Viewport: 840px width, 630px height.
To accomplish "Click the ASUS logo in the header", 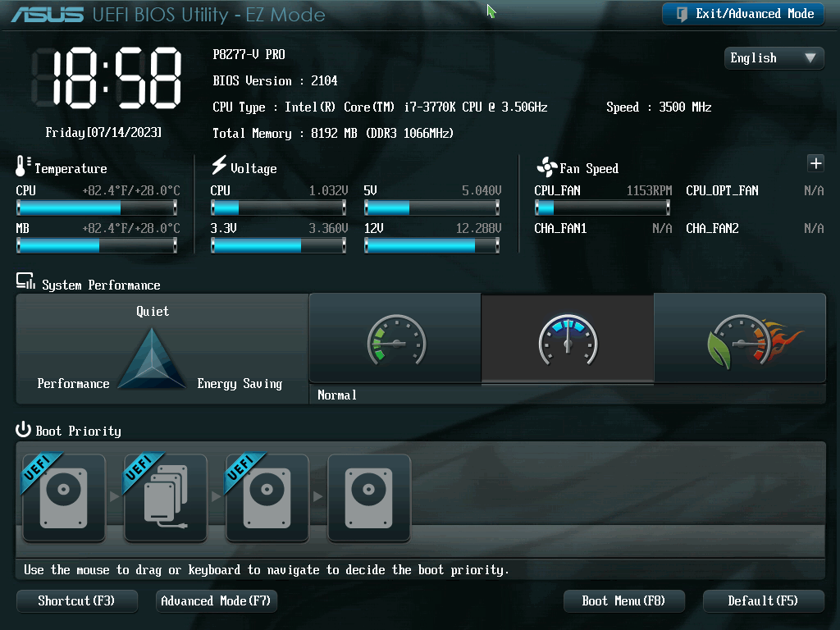I will [47, 15].
